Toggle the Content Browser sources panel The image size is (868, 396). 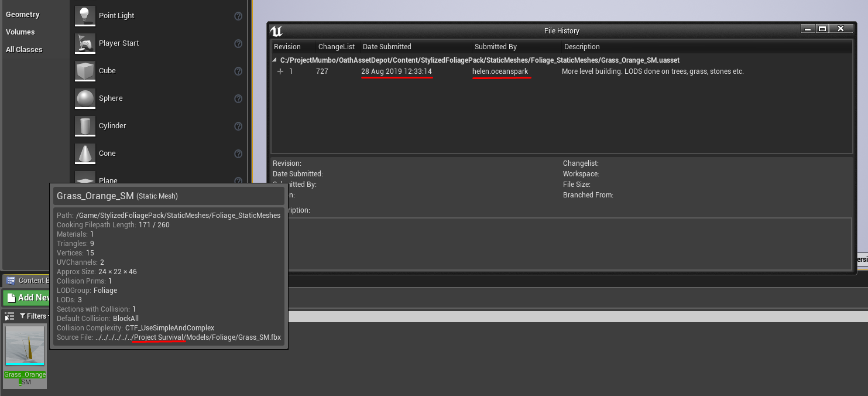[9, 316]
